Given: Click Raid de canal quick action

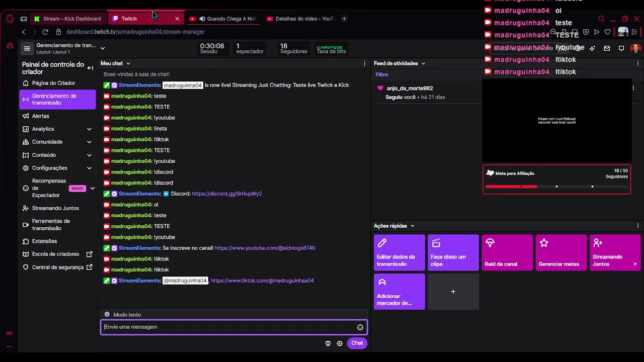Looking at the screenshot, I should (507, 252).
